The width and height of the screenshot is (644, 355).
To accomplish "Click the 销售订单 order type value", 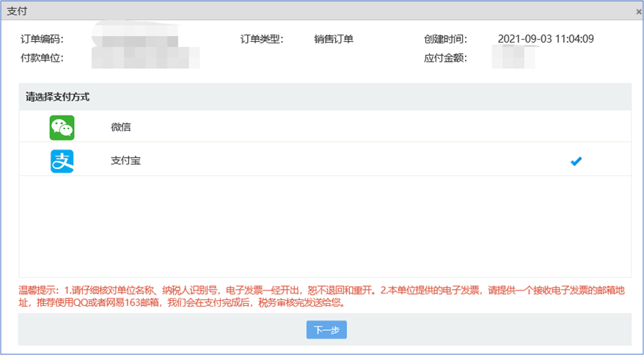I will click(x=334, y=39).
